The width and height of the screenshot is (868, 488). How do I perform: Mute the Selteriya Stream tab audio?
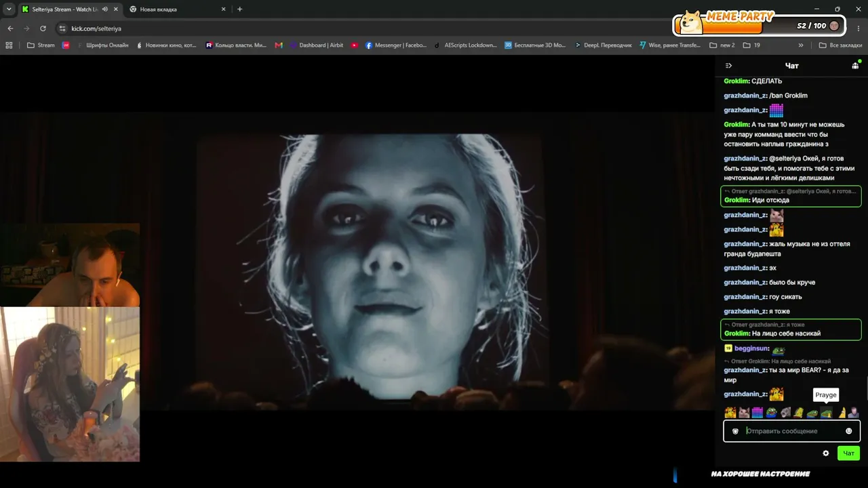104,9
